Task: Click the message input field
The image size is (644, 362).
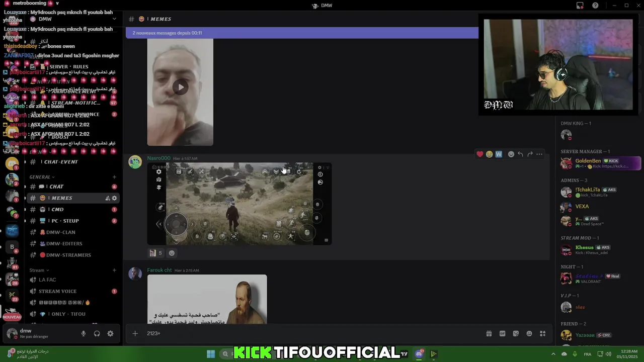Action: point(312,333)
